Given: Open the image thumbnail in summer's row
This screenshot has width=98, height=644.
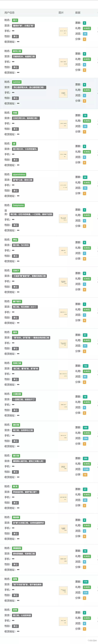Looking at the screenshot, I should pos(63,94).
